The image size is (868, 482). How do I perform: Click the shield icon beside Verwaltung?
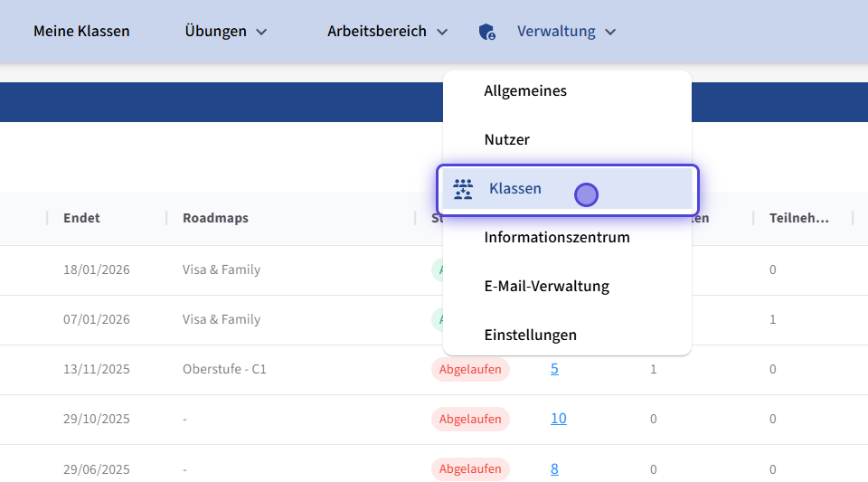(486, 32)
